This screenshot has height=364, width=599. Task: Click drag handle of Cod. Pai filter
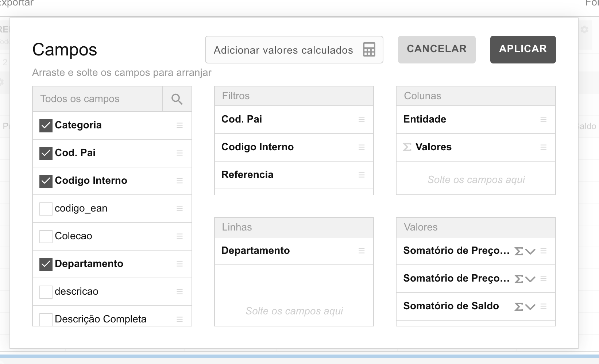pos(362,119)
